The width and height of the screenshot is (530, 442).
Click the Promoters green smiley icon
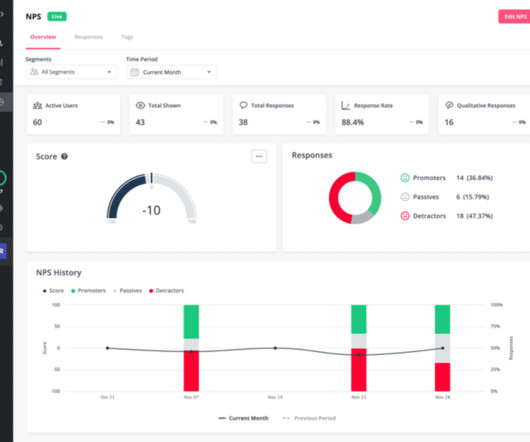[405, 178]
